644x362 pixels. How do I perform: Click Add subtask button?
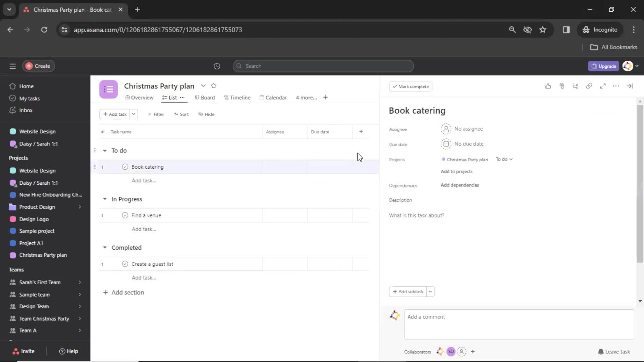tap(408, 291)
